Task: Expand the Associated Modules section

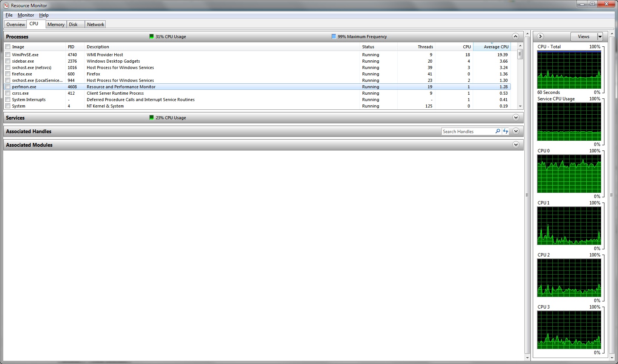Action: [516, 145]
